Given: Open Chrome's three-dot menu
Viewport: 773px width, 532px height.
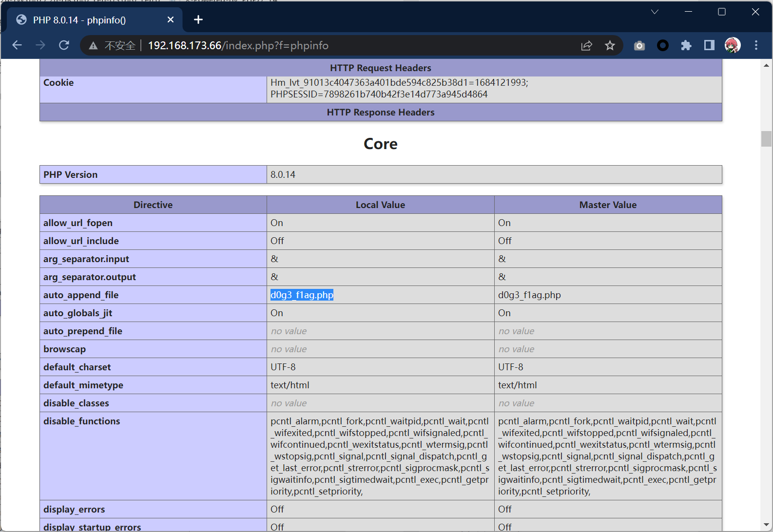Looking at the screenshot, I should pos(756,45).
